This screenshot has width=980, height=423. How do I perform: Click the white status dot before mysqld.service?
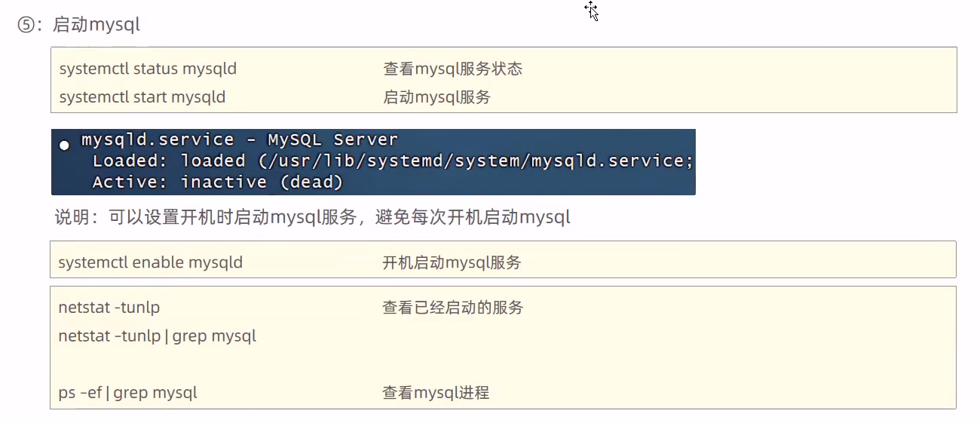point(65,144)
